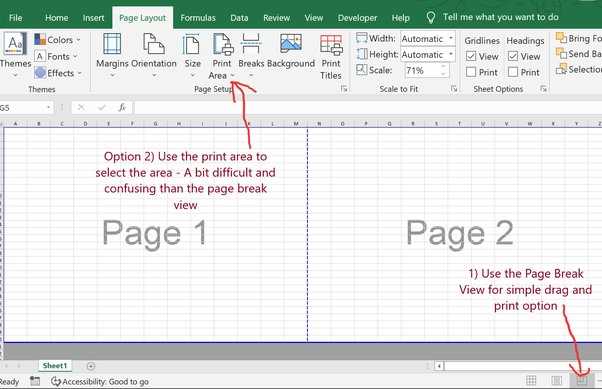This screenshot has height=389, width=602.
Task: Switch to the Developer tab
Action: 357,18
